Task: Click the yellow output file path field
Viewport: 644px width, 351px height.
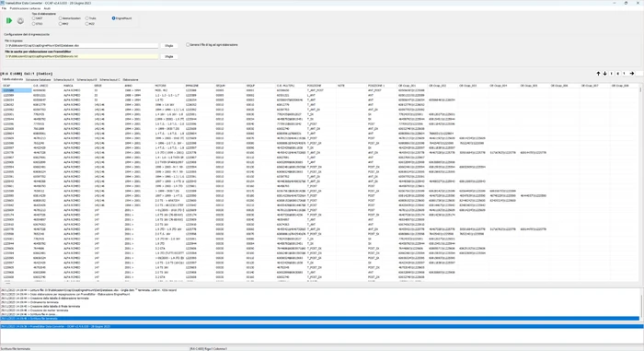Action: pyautogui.click(x=81, y=56)
